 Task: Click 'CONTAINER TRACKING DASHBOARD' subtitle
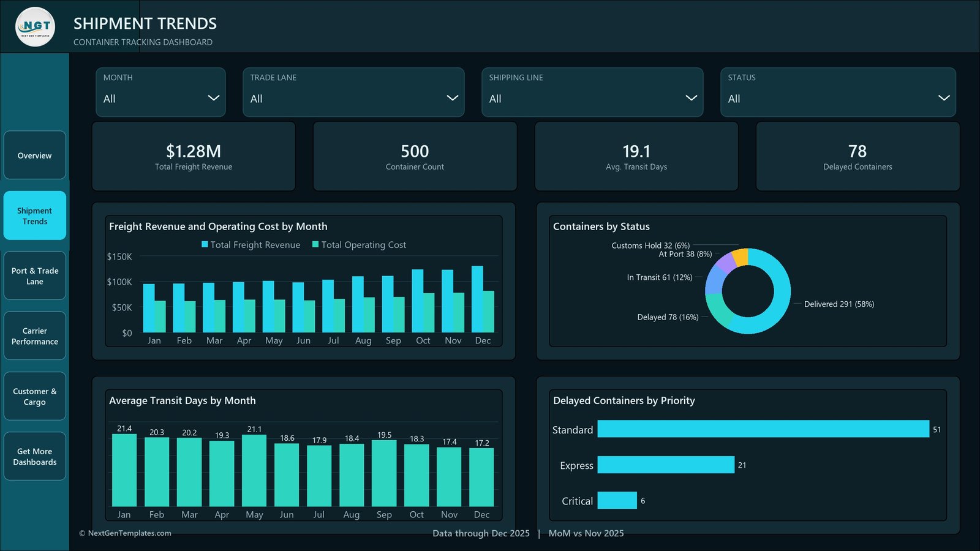point(143,42)
